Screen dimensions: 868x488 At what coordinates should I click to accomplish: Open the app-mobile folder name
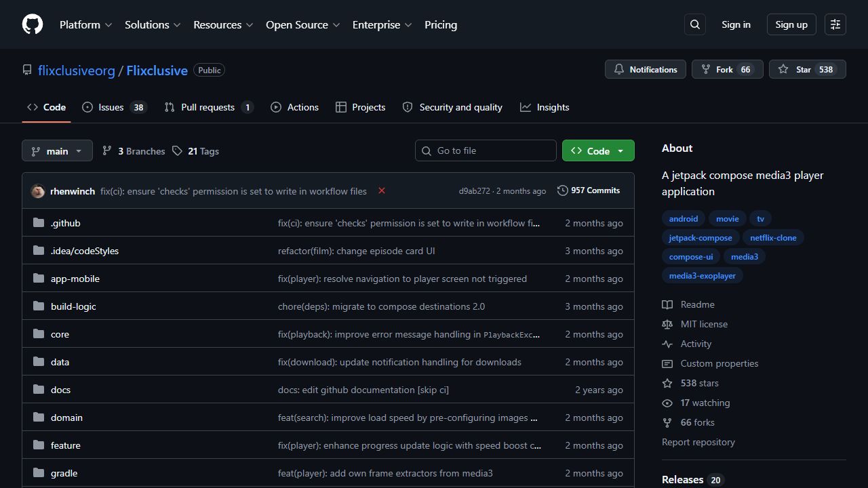tap(75, 279)
